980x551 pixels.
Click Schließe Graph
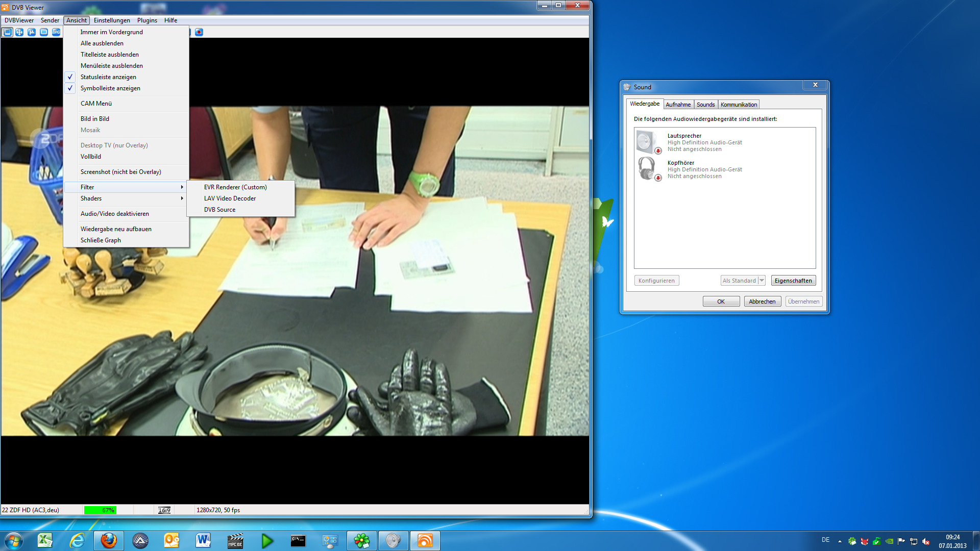click(126, 240)
